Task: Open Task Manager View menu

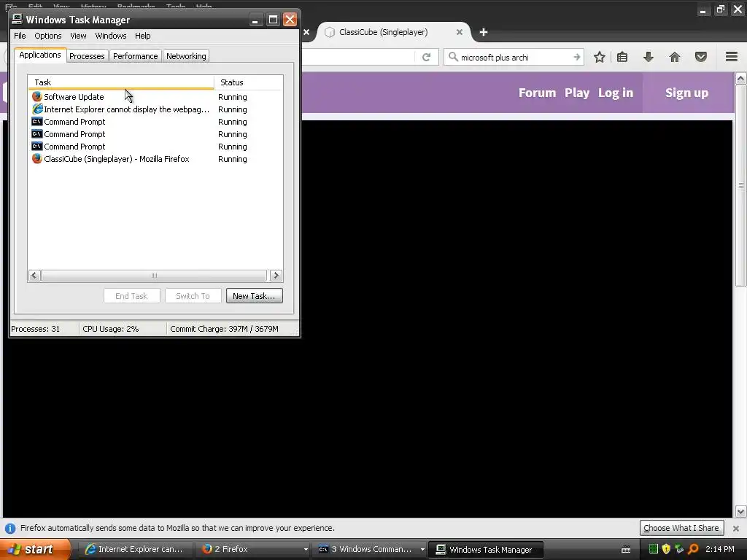Action: 78,36
